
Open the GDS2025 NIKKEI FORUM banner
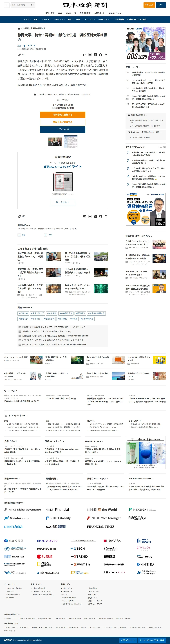[146, 43]
